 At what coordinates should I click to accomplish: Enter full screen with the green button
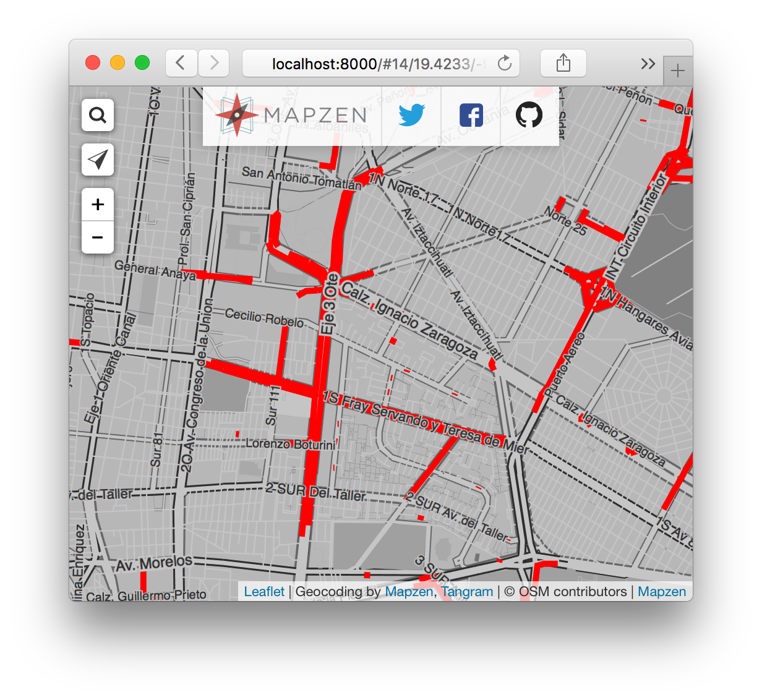(x=142, y=62)
